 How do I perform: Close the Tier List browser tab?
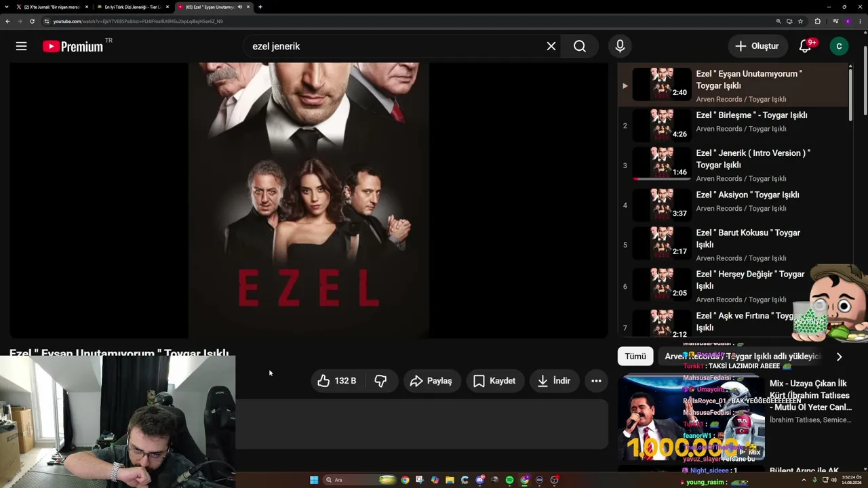167,7
